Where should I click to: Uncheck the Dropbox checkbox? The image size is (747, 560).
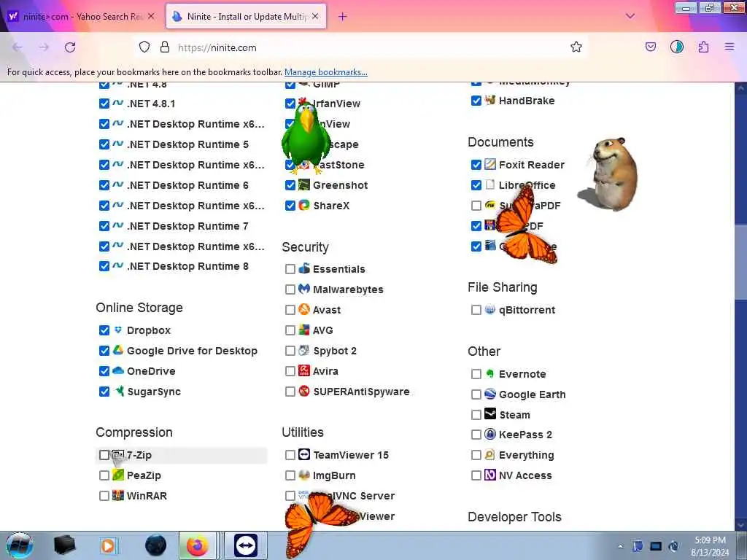[x=104, y=330]
